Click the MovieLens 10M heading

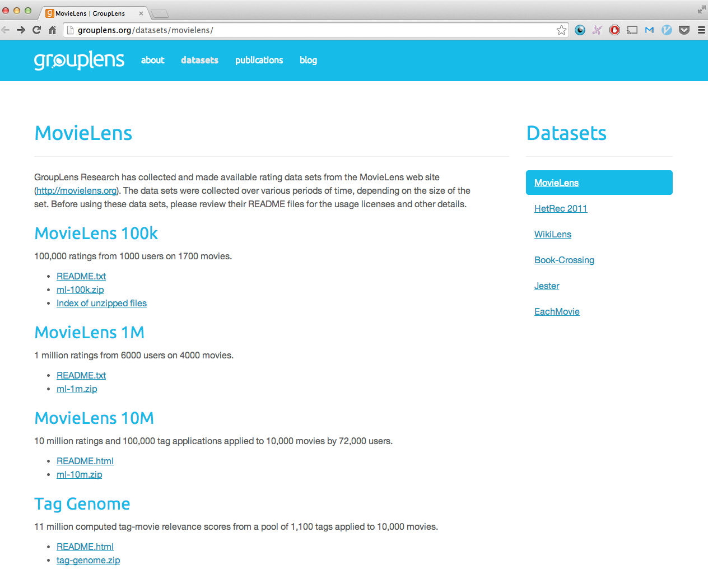click(94, 418)
